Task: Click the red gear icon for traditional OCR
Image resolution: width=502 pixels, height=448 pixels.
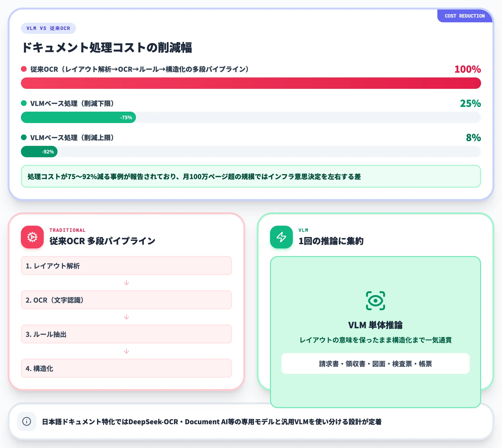Action: [32, 237]
